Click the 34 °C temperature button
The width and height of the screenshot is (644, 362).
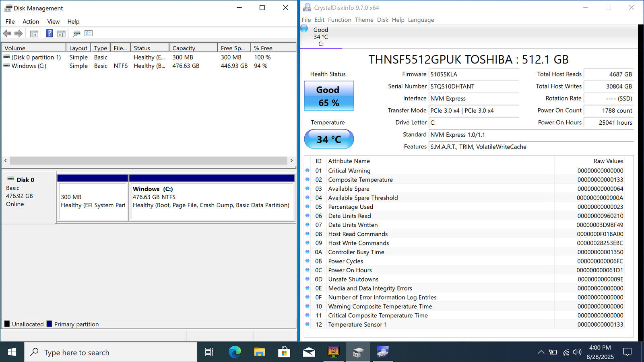(329, 139)
